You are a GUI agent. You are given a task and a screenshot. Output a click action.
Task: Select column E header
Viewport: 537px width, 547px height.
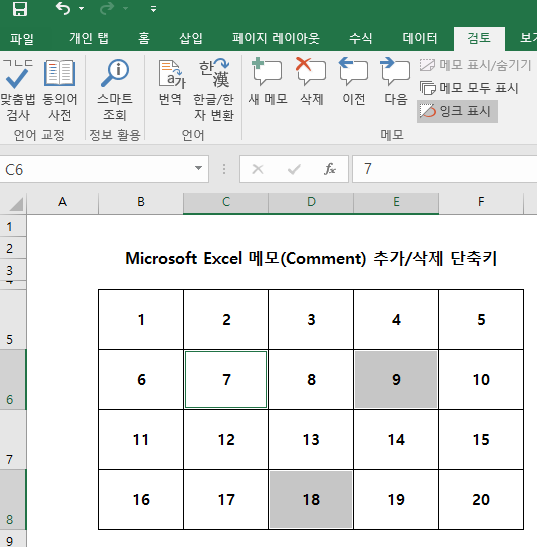[x=396, y=202]
